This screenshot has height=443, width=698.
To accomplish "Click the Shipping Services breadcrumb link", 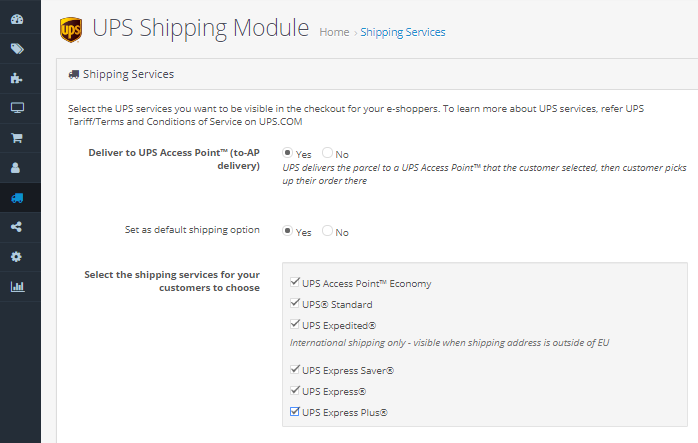I will [403, 32].
